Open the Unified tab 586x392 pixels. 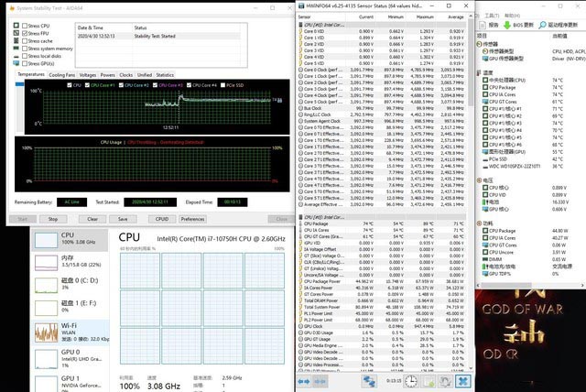tap(145, 75)
